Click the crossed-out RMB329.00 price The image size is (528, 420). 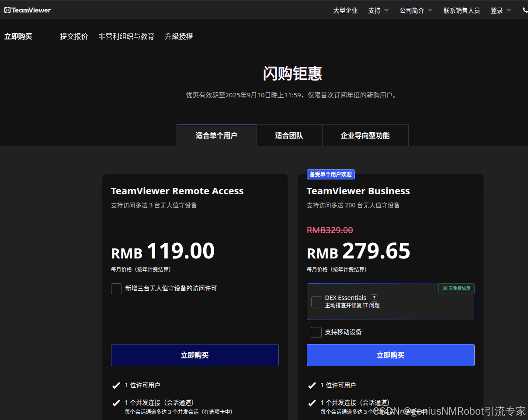(330, 230)
